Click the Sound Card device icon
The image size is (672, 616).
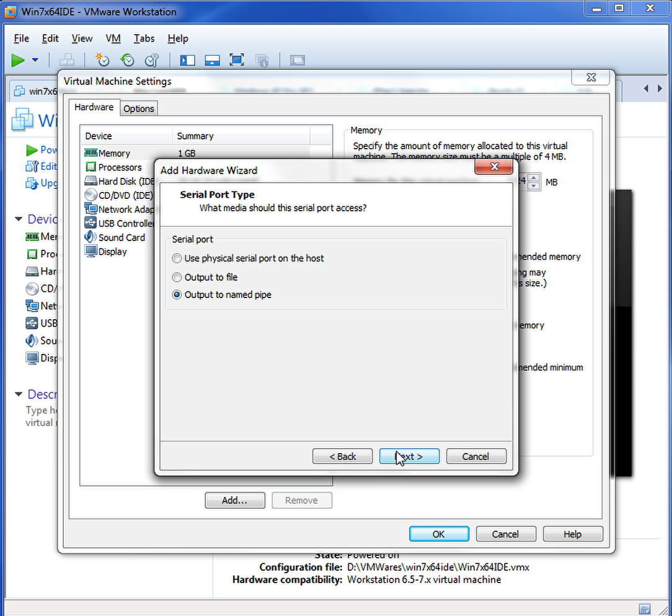[91, 237]
